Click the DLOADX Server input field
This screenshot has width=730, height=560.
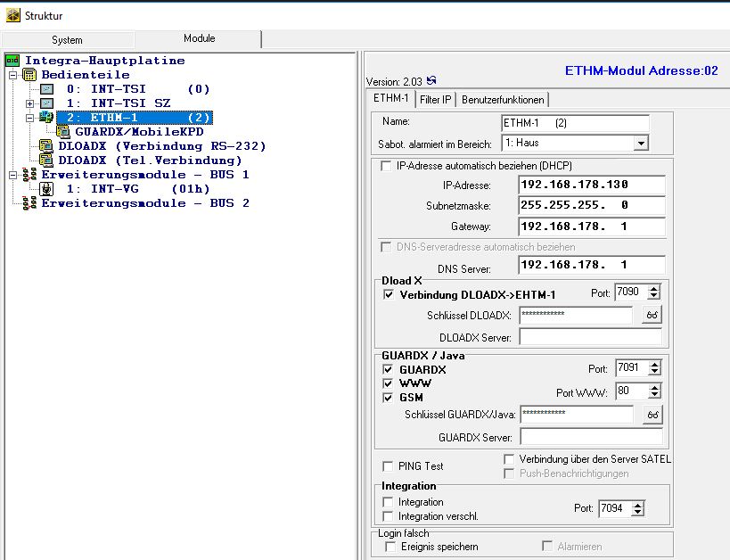tap(590, 337)
